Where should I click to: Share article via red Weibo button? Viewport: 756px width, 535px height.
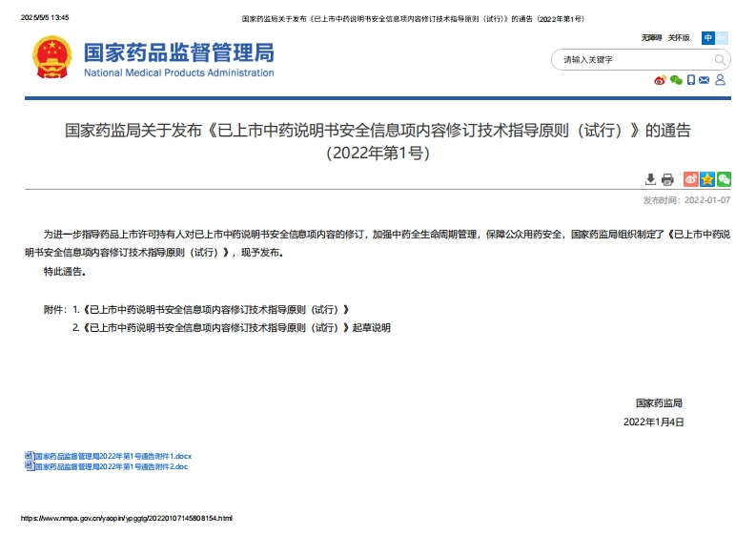691,179
